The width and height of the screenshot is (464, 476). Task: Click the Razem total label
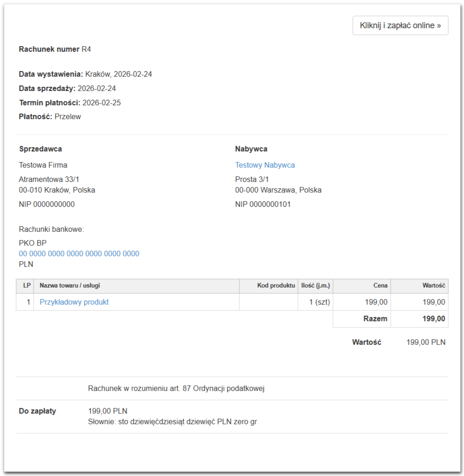tap(375, 319)
